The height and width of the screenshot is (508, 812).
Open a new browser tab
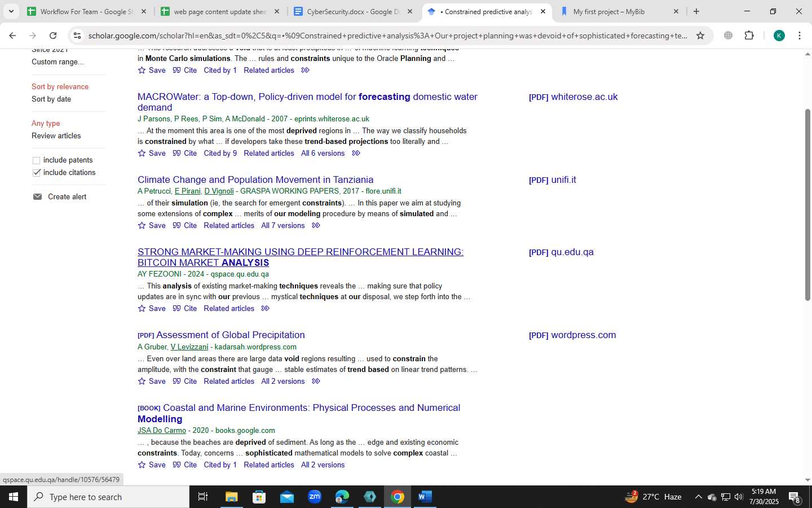click(x=696, y=11)
